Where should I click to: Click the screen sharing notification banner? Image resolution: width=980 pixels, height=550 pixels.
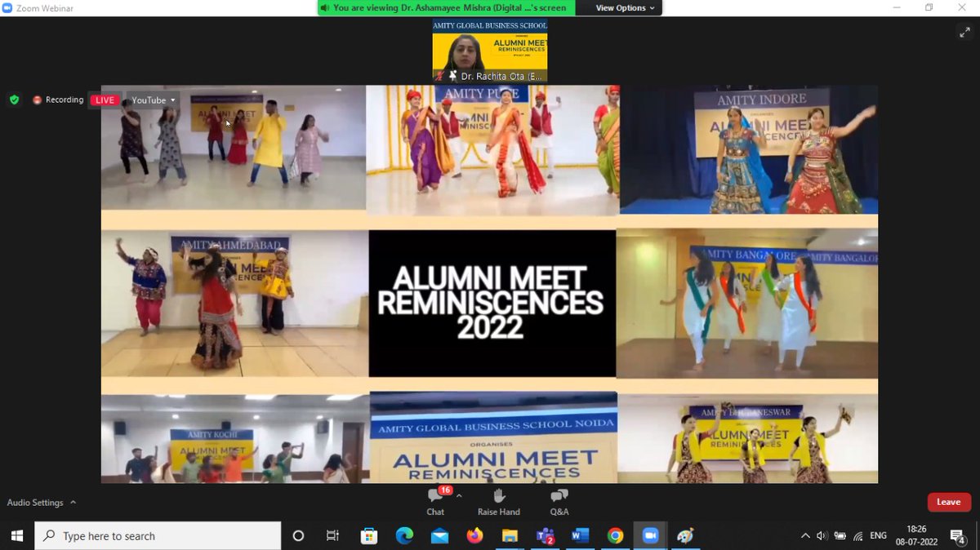[x=446, y=8]
